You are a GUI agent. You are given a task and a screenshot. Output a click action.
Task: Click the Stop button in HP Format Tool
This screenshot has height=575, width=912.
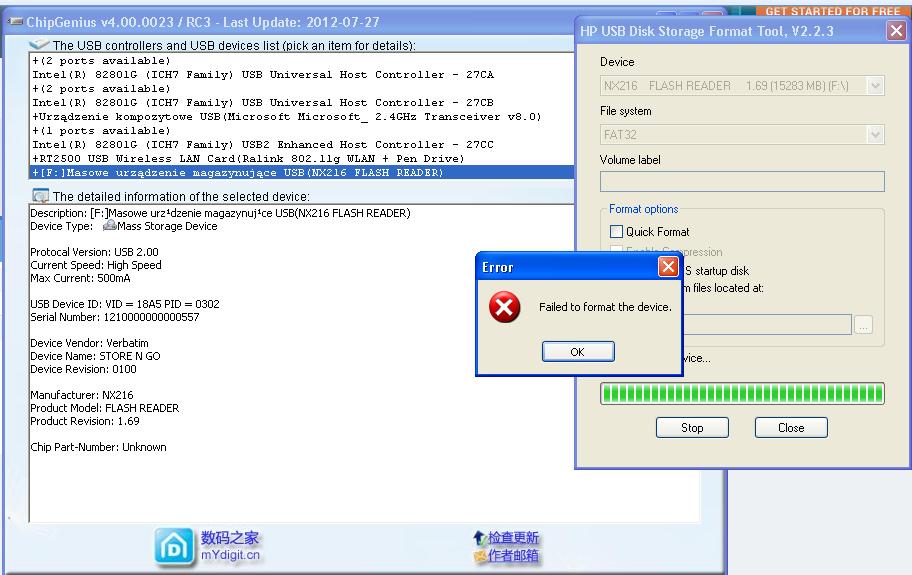click(692, 428)
